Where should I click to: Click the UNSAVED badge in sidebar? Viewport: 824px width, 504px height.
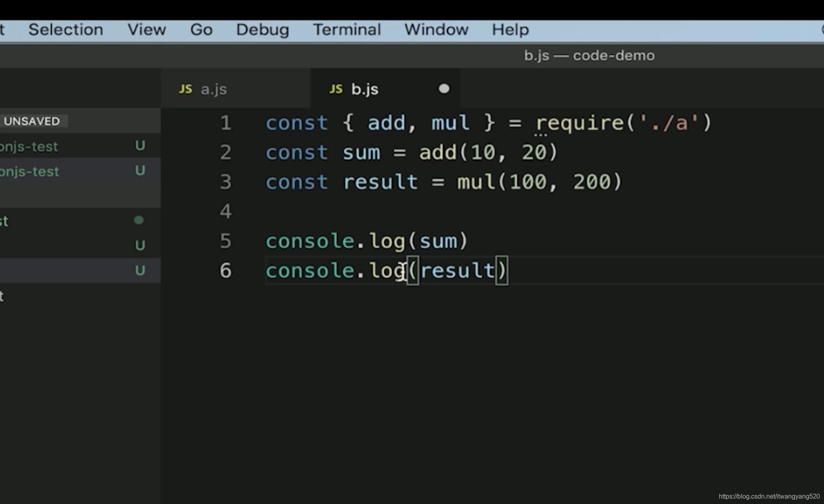coord(32,121)
